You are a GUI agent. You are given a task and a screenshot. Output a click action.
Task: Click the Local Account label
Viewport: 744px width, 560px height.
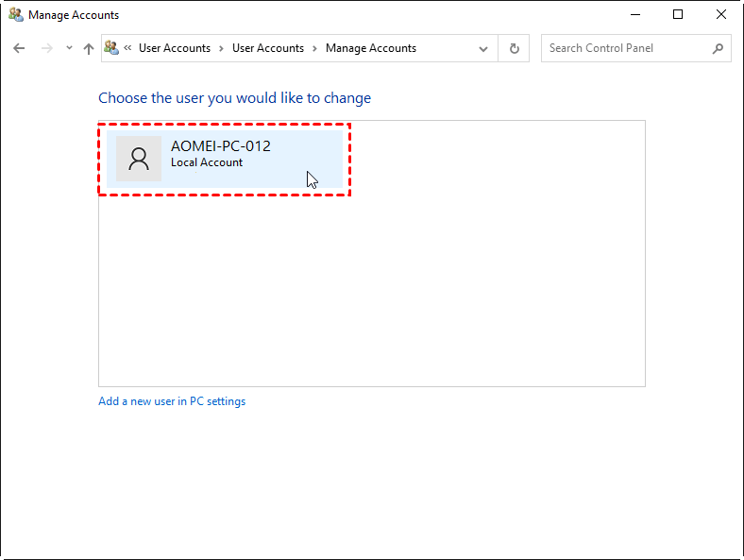207,162
